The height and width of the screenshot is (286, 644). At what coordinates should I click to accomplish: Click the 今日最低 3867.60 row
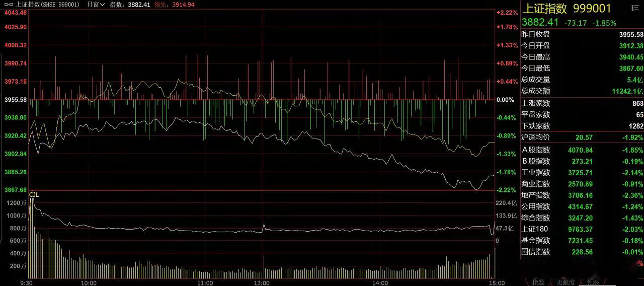point(582,68)
